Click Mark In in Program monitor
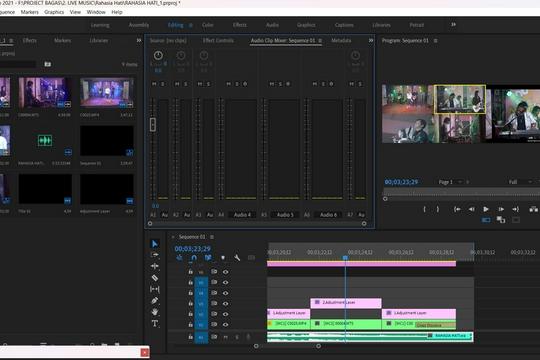The width and height of the screenshot is (540, 360). pyautogui.click(x=424, y=209)
